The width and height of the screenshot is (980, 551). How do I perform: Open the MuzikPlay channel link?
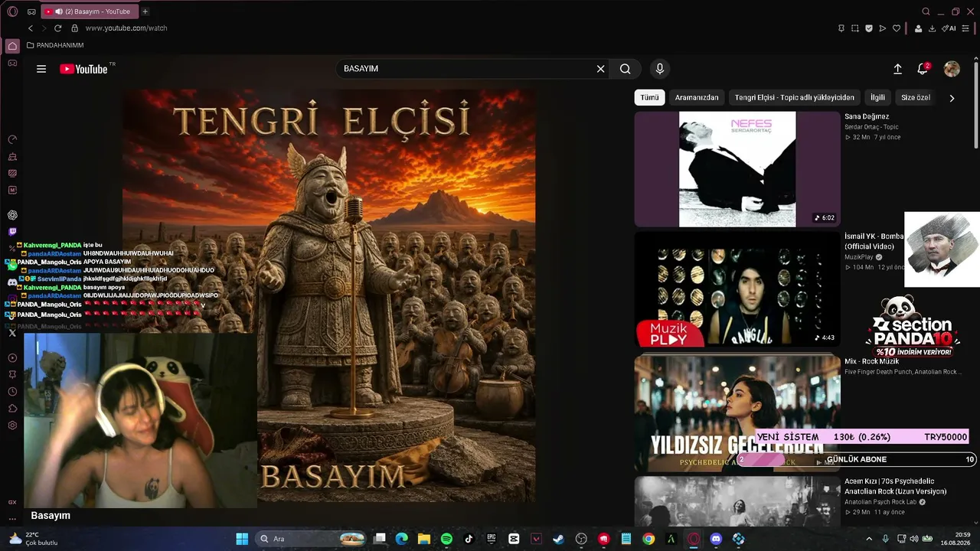click(859, 257)
